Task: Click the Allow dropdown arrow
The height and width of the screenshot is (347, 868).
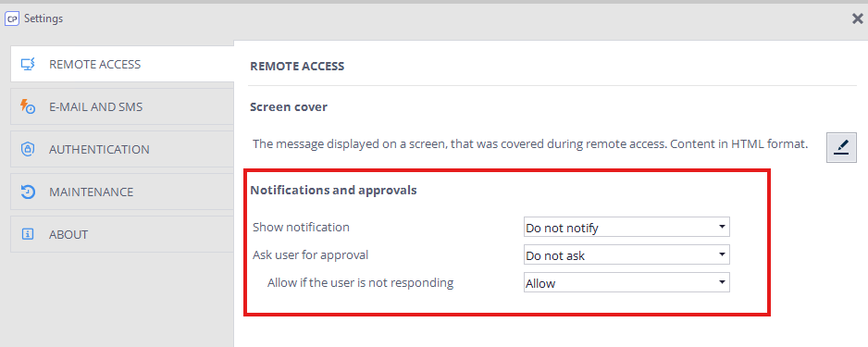Action: click(721, 282)
